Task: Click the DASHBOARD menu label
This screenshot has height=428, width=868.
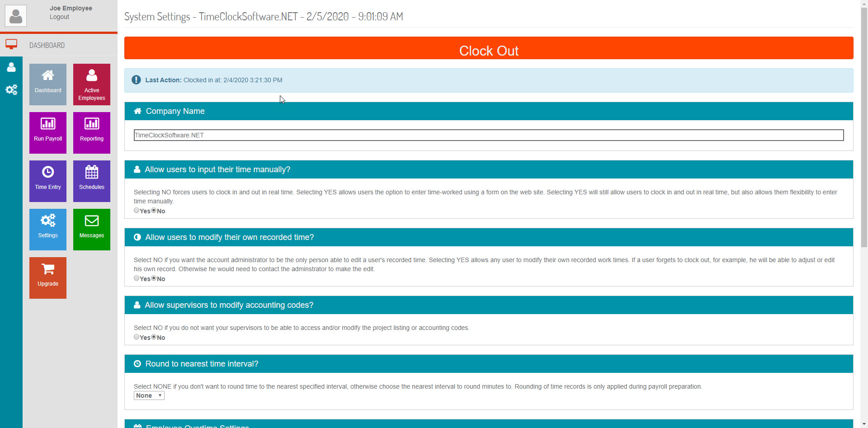Action: click(x=47, y=45)
